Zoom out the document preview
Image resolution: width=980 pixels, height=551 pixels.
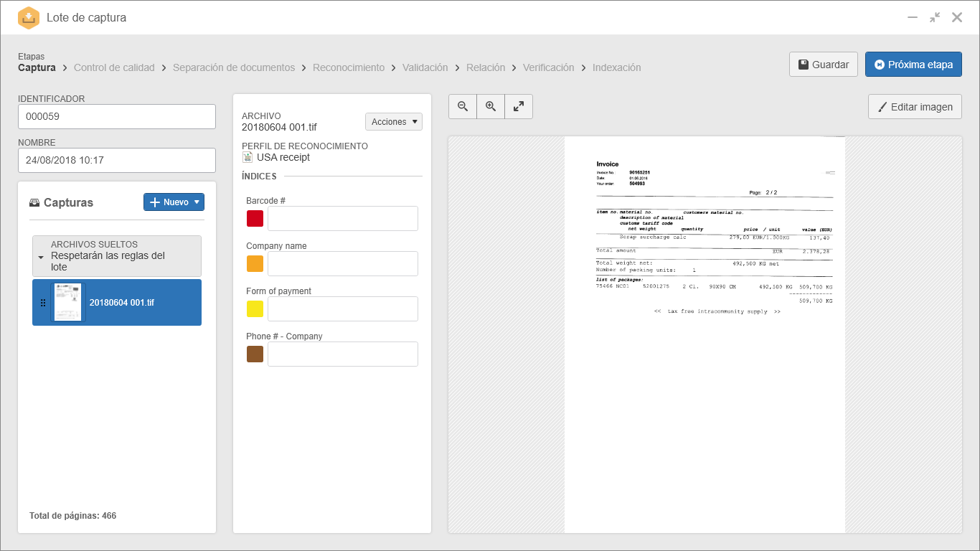click(x=463, y=106)
